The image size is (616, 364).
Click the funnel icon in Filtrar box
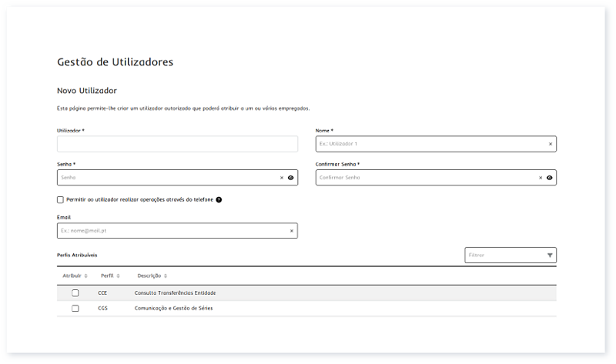pyautogui.click(x=550, y=255)
